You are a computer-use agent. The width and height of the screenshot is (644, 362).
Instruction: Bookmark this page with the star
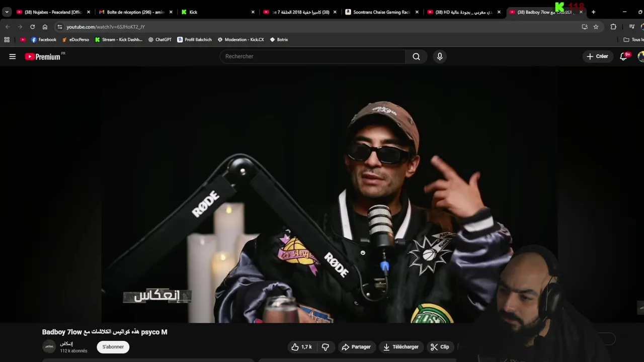pos(596,27)
